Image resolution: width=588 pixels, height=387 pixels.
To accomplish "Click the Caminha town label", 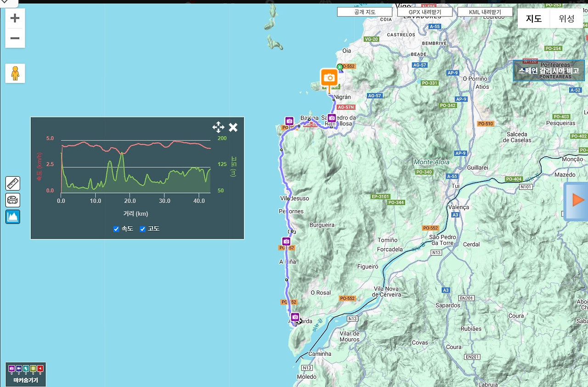I will click(x=320, y=354).
